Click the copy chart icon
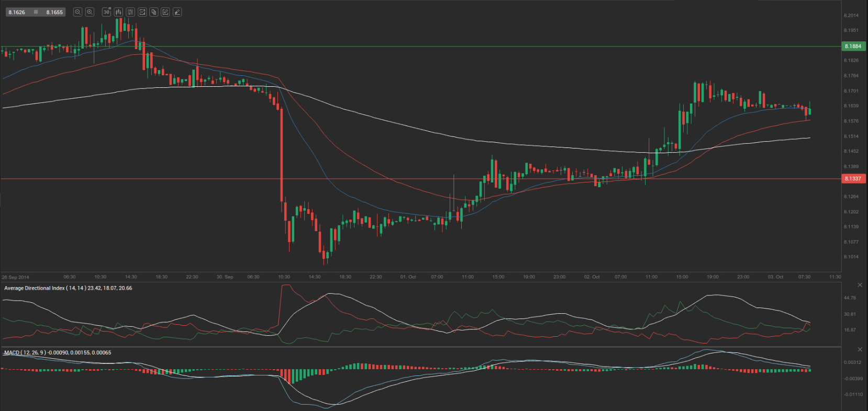This screenshot has height=411, width=868. 154,12
